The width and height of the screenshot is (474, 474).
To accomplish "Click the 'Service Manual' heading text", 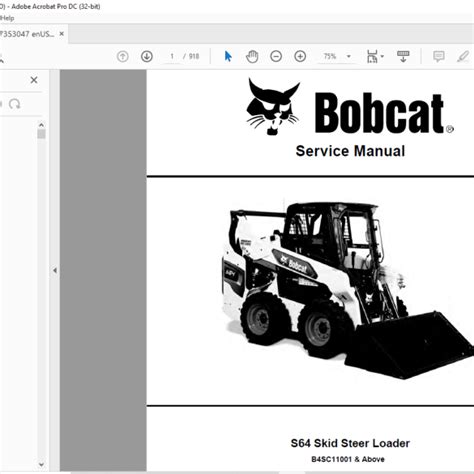I will coord(350,151).
